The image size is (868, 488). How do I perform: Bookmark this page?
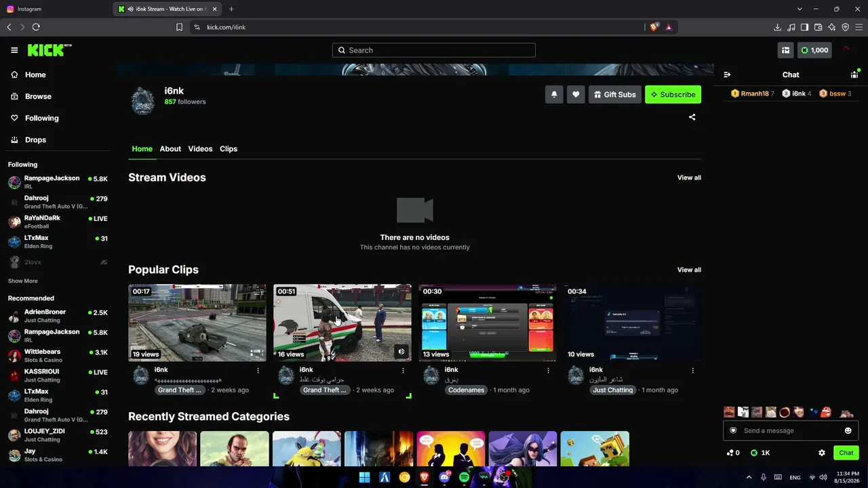coord(179,27)
